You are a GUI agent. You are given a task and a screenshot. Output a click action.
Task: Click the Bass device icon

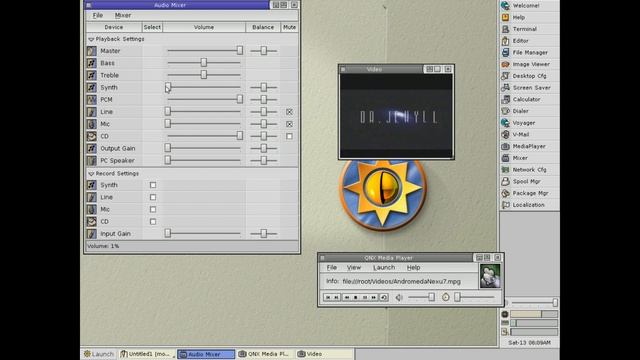pos(91,63)
